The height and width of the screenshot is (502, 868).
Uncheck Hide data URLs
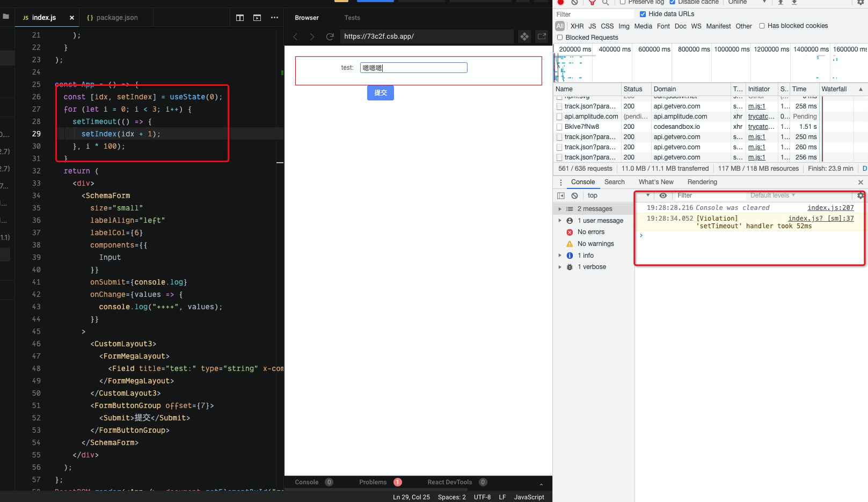(x=643, y=14)
